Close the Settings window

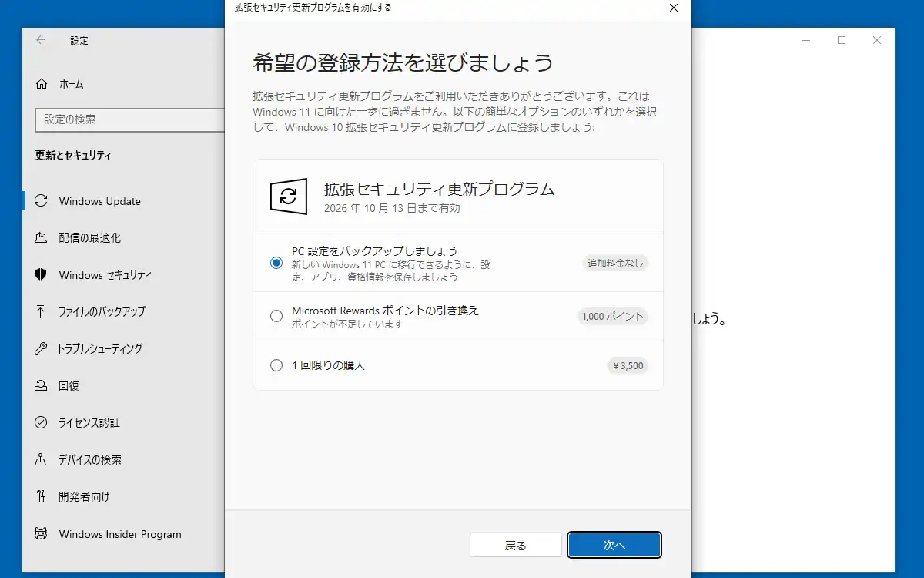point(877,40)
